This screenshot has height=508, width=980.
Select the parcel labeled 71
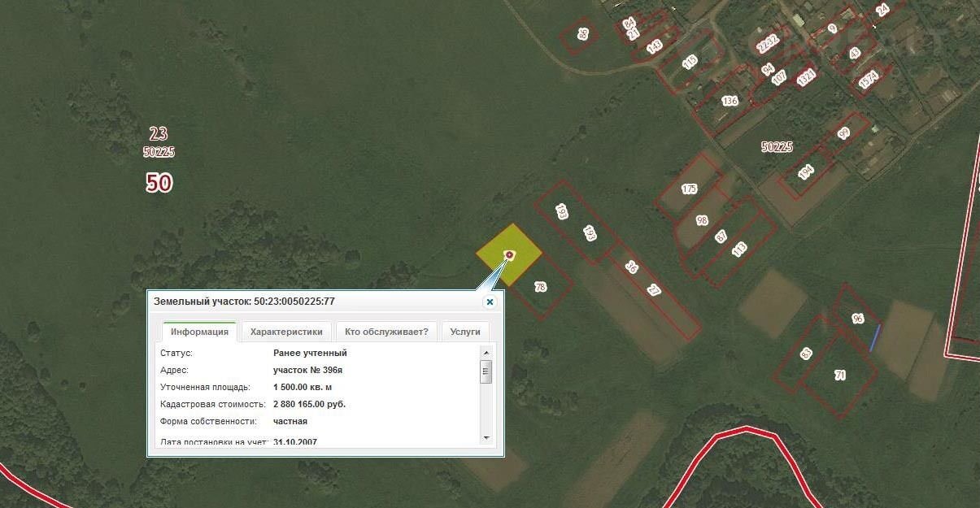[x=840, y=375]
